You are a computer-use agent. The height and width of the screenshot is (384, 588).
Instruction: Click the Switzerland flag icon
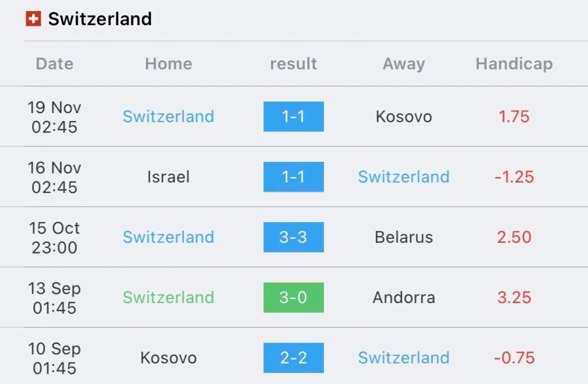pyautogui.click(x=33, y=19)
